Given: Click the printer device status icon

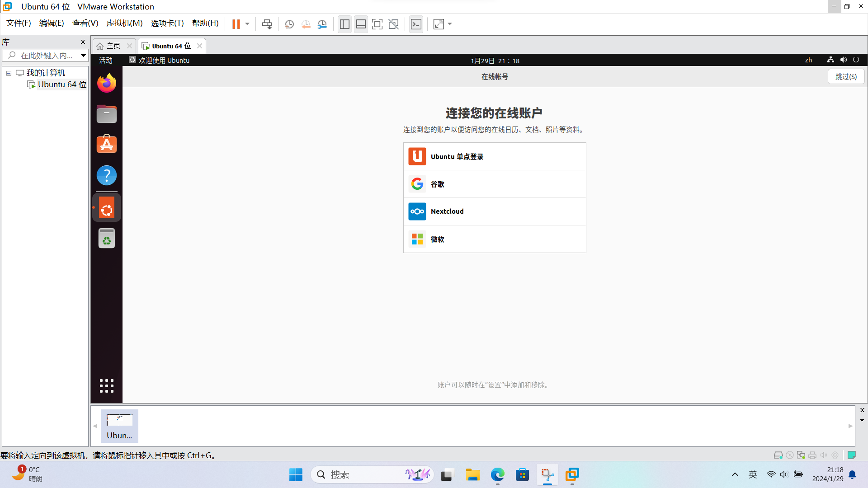Looking at the screenshot, I should click(812, 455).
